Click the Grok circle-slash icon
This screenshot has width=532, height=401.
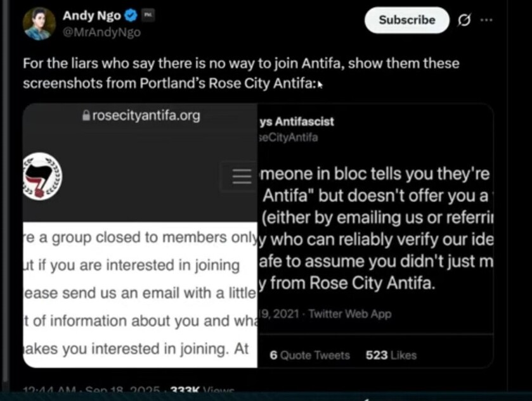[464, 20]
